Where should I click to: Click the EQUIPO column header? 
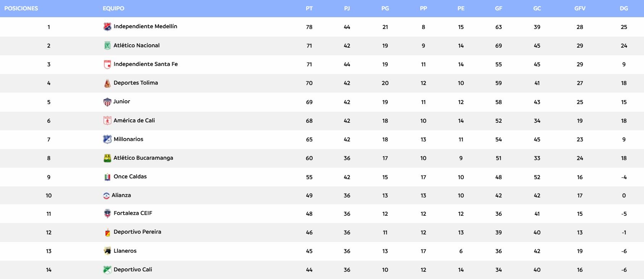(113, 8)
